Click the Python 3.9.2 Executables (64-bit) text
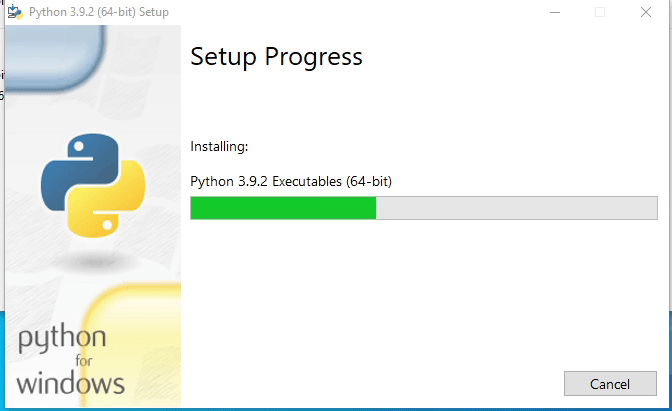672x411 pixels. (x=291, y=181)
